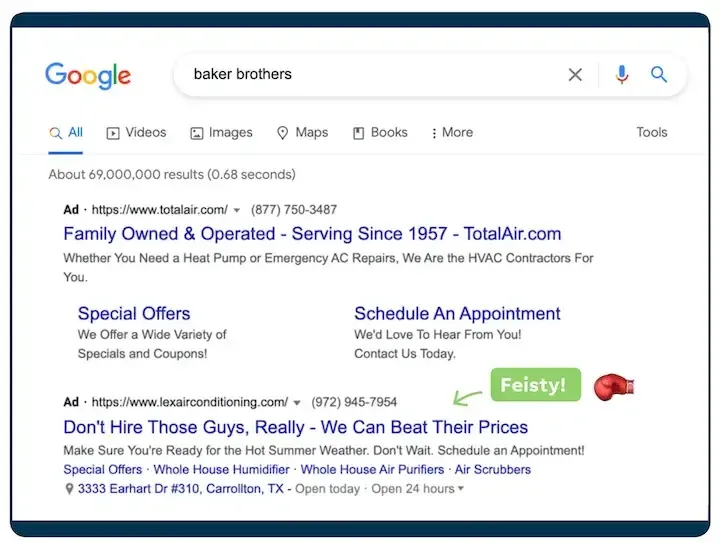Open 'Don't Hire Those Guys, Really' ad

[x=296, y=427]
